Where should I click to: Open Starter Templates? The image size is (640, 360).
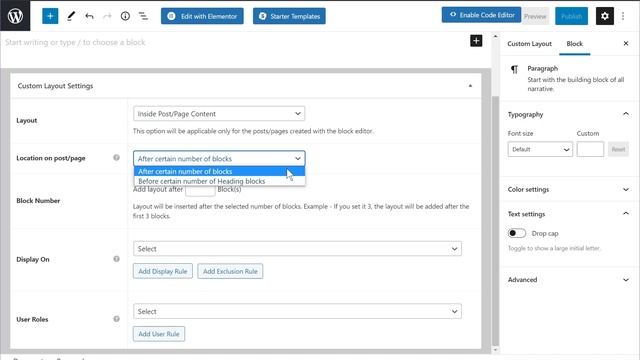(289, 16)
